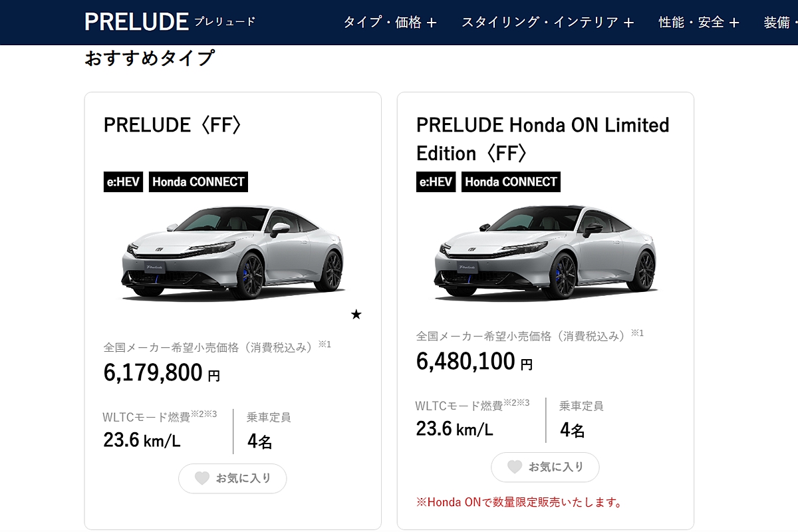Click heart icon on PRELUDE FF card
798x532 pixels.
click(202, 478)
